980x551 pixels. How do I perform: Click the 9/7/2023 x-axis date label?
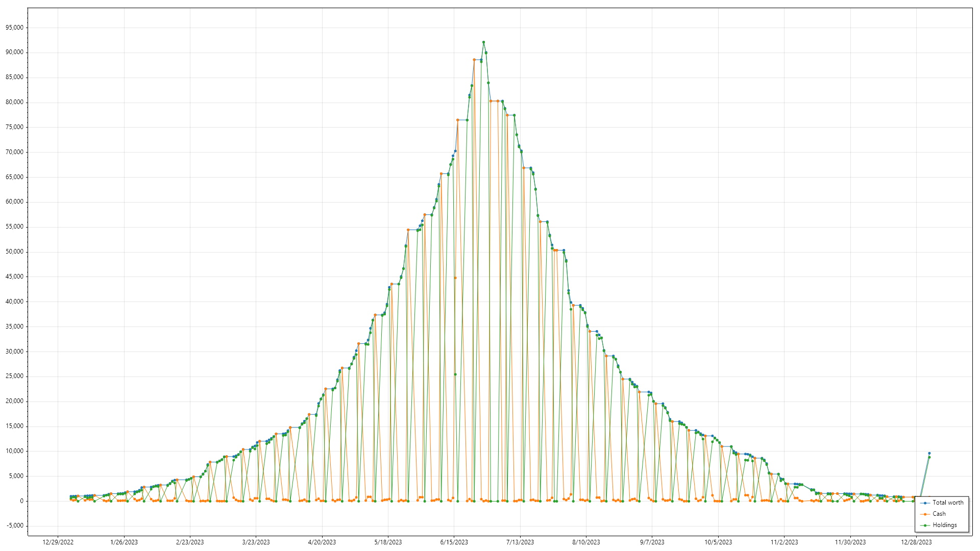click(652, 542)
